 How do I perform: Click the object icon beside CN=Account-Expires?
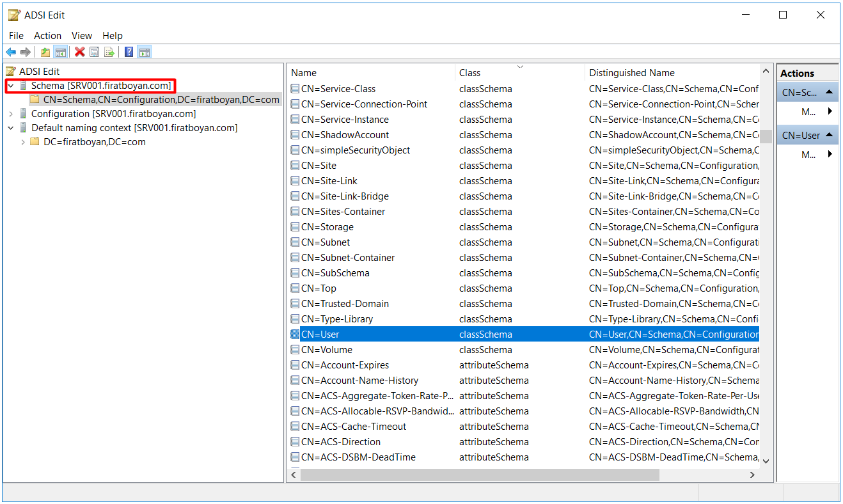pos(295,365)
